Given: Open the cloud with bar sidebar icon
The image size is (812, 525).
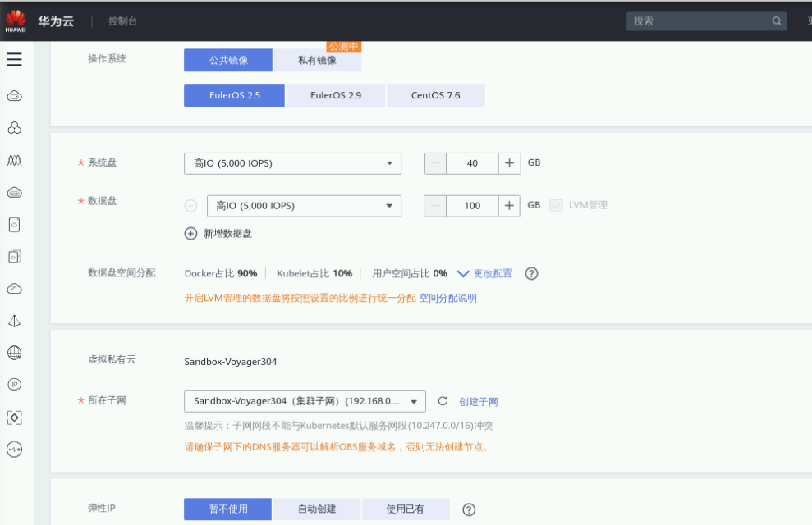Looking at the screenshot, I should tap(15, 193).
